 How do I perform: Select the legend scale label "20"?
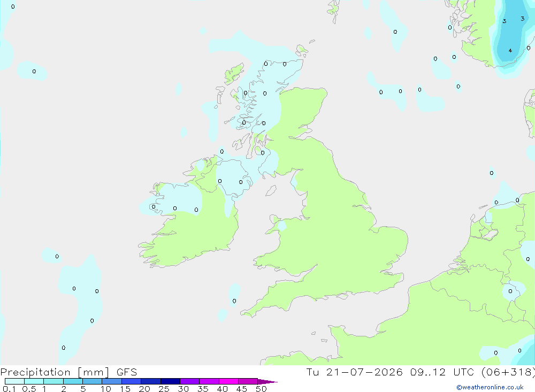pos(144,389)
